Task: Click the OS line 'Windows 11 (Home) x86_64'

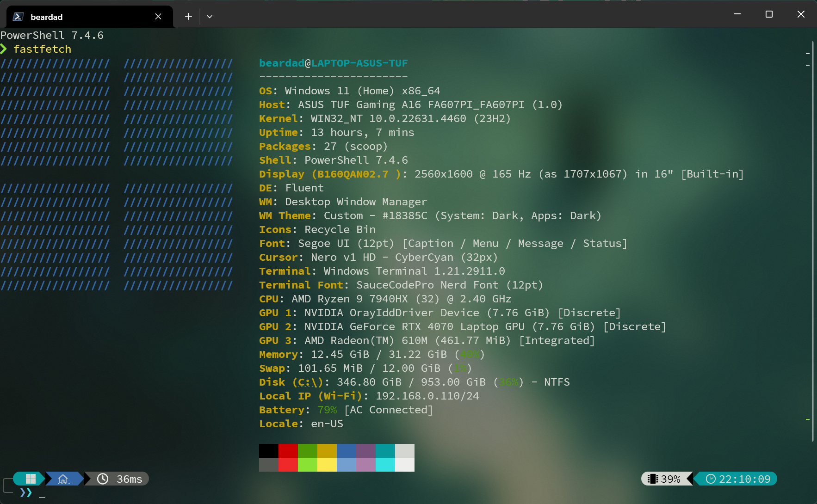Action: (x=350, y=91)
